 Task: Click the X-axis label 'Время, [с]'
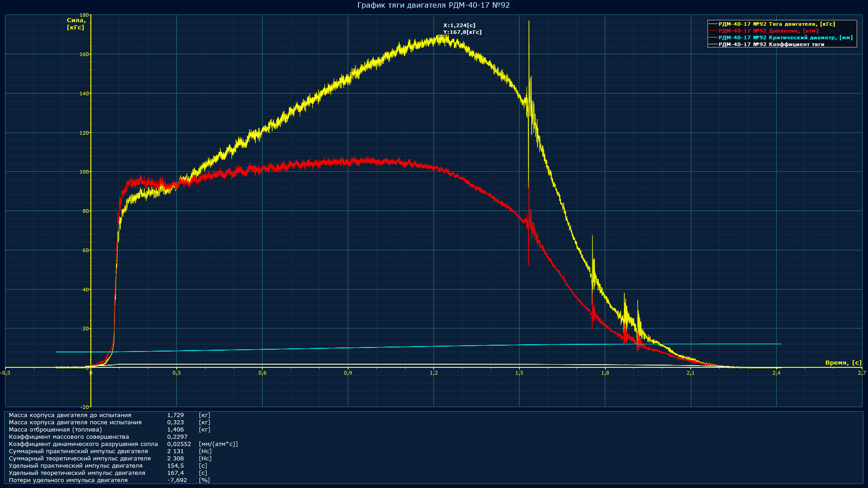click(844, 363)
